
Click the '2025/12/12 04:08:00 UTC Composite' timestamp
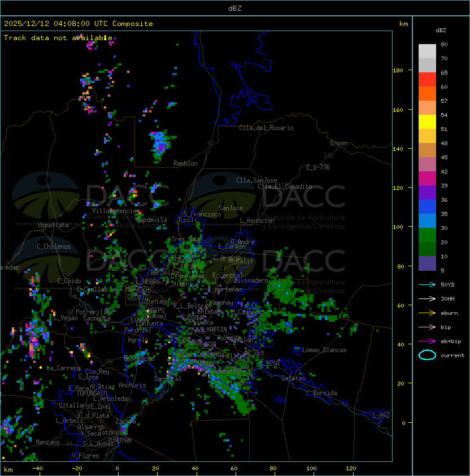79,24
